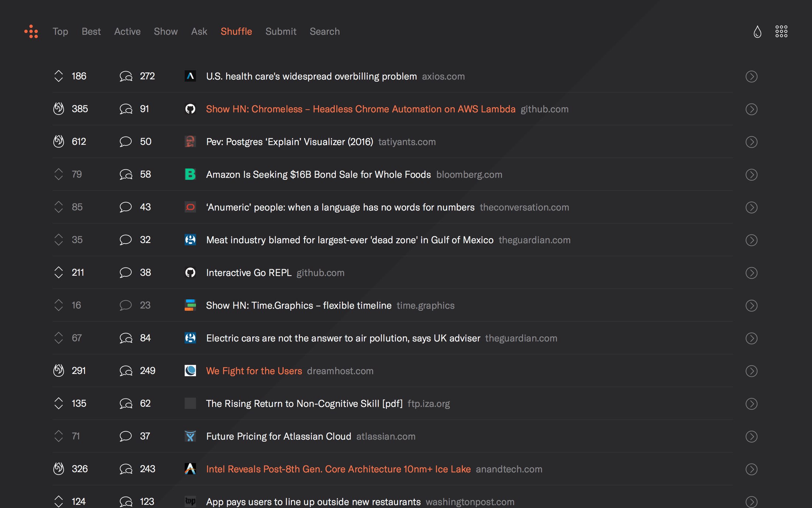Click the Bloomberg favicon

(190, 174)
